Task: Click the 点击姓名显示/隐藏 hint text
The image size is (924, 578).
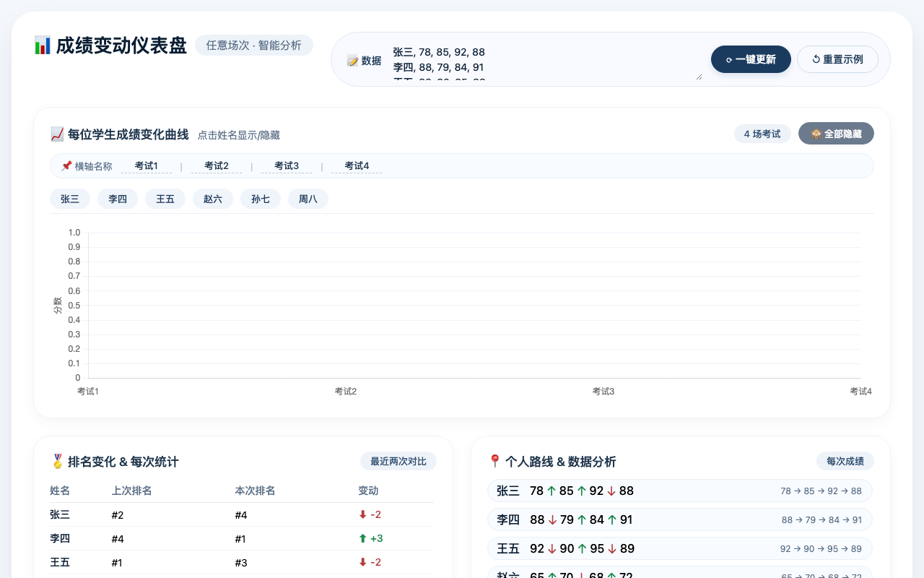Action: point(239,135)
